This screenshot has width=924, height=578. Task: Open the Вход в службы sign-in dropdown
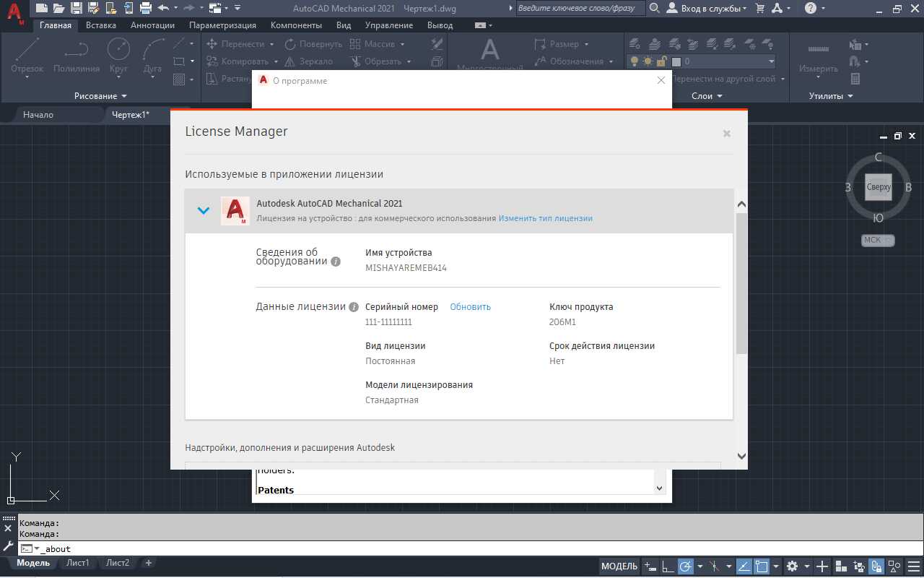click(x=707, y=8)
